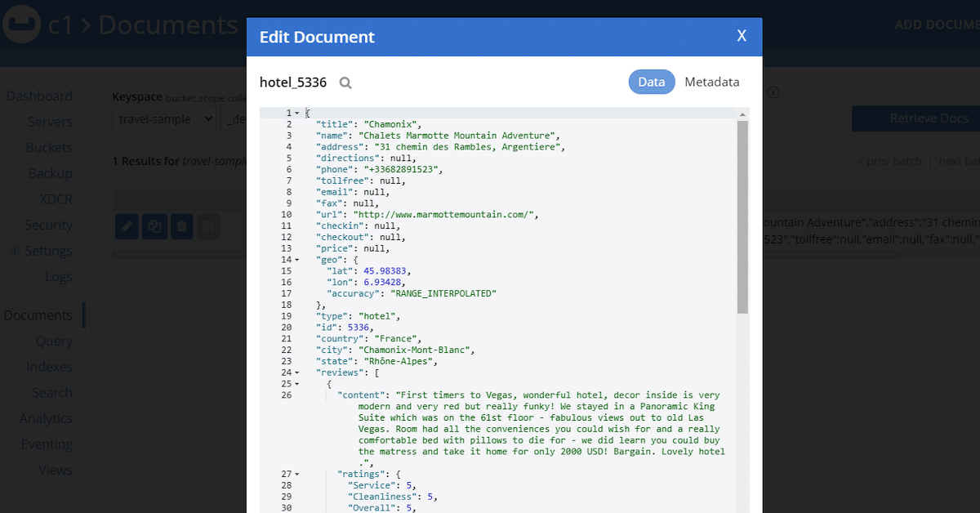The height and width of the screenshot is (513, 980).
Task: Open Indexes in the sidebar
Action: pos(49,367)
